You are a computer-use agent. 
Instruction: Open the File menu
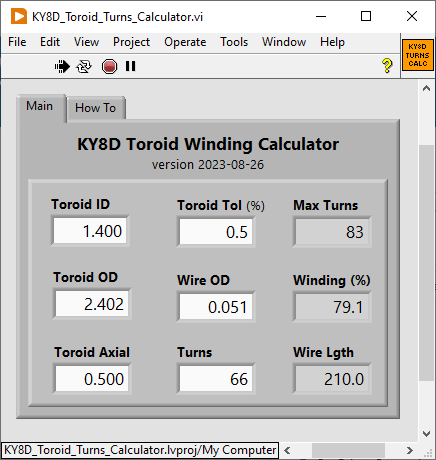point(17,42)
